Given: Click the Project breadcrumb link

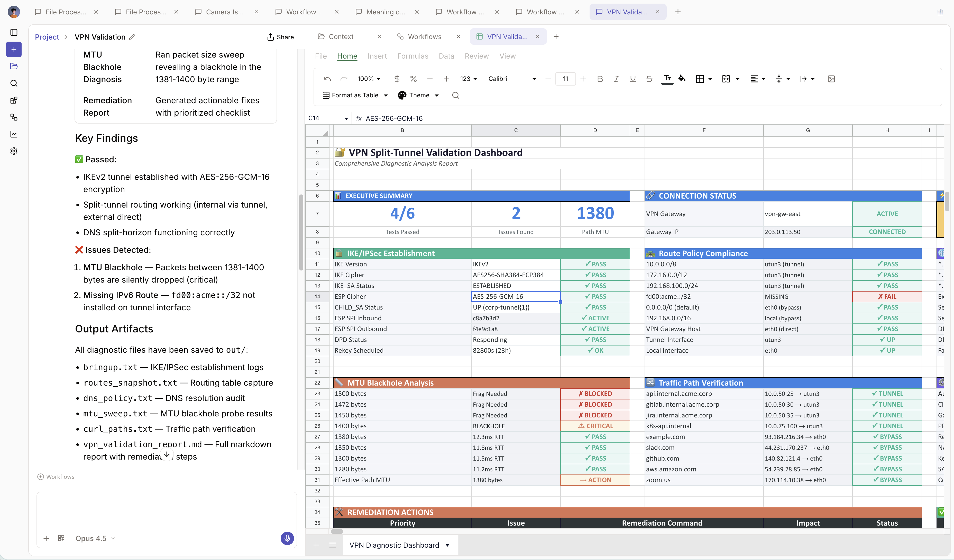Looking at the screenshot, I should 47,37.
